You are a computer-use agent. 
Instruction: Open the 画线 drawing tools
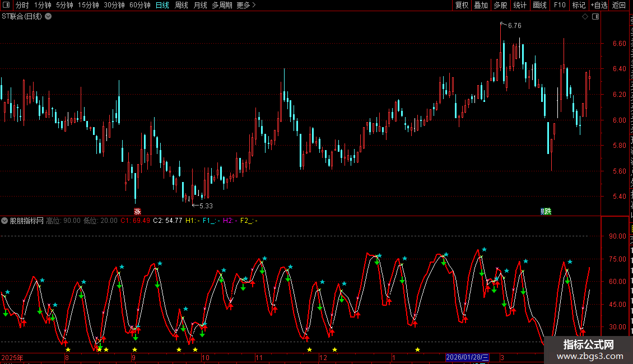click(x=540, y=5)
